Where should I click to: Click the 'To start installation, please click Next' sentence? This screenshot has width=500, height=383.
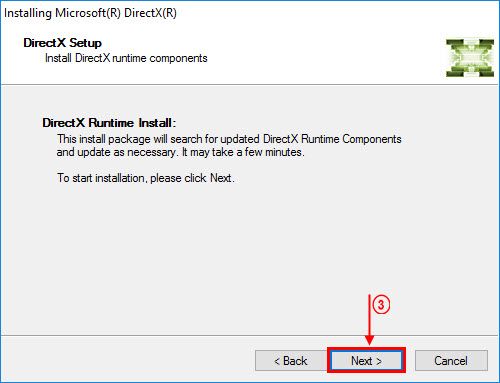pos(146,178)
